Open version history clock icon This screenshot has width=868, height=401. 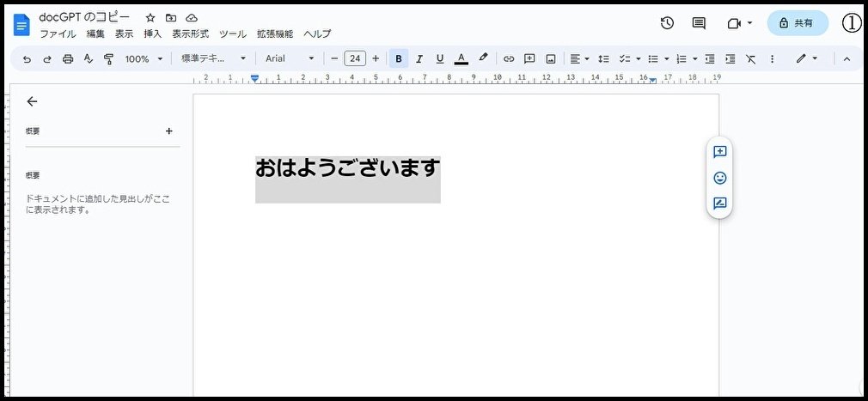[x=667, y=22]
